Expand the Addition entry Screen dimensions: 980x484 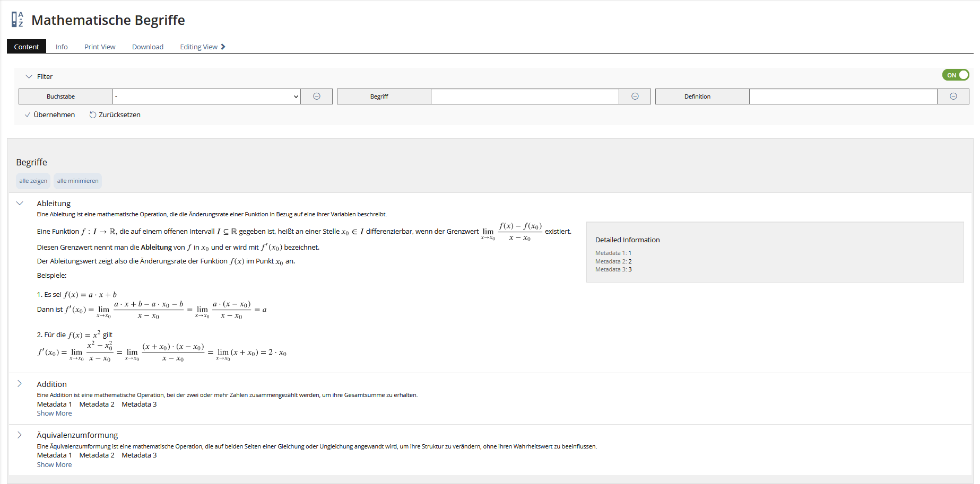click(x=20, y=384)
